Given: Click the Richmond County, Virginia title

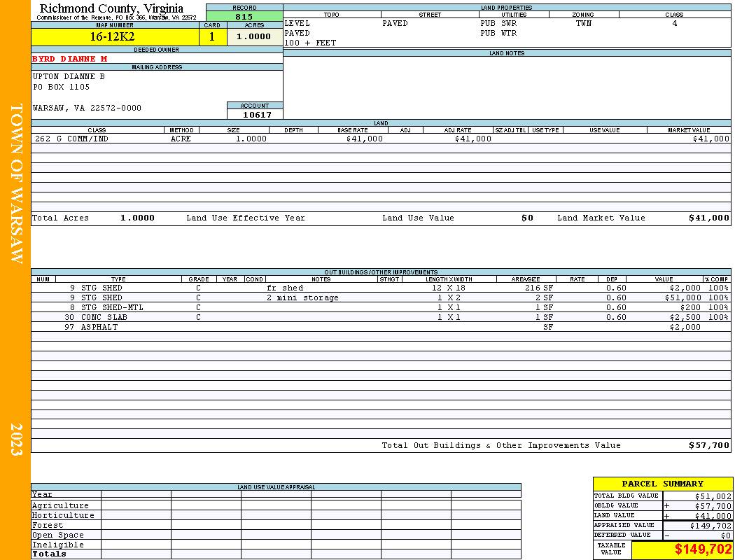Looking at the screenshot, I should (x=111, y=8).
